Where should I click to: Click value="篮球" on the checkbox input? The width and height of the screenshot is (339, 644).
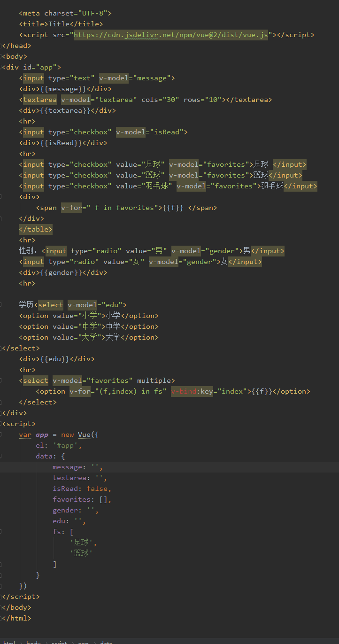[x=140, y=175]
